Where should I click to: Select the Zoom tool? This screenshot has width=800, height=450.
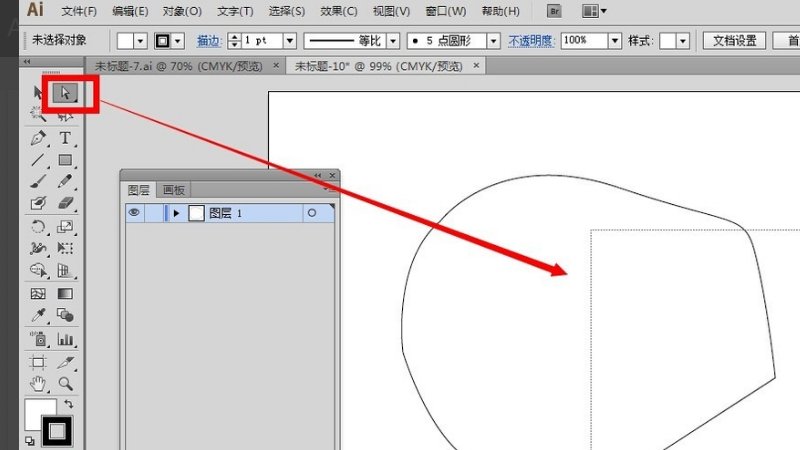[x=65, y=384]
